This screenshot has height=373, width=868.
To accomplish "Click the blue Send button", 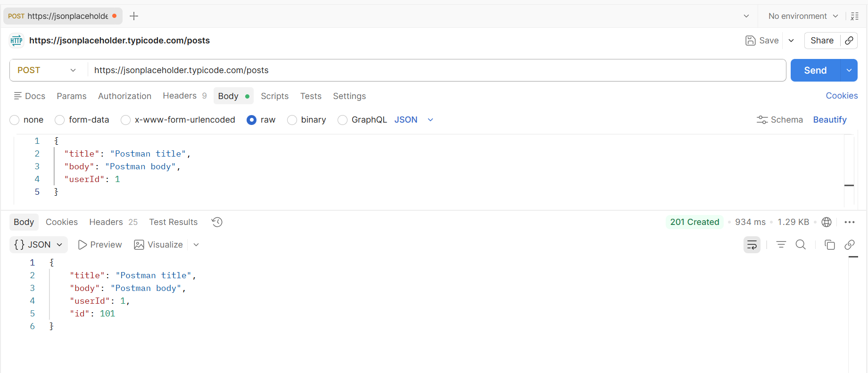I will [x=815, y=70].
